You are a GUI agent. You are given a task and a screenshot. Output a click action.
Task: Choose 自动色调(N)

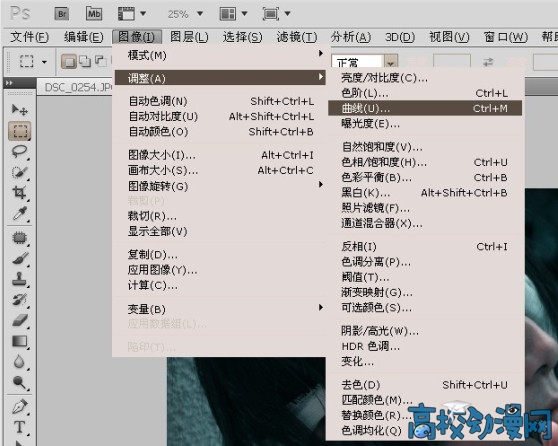coord(219,101)
